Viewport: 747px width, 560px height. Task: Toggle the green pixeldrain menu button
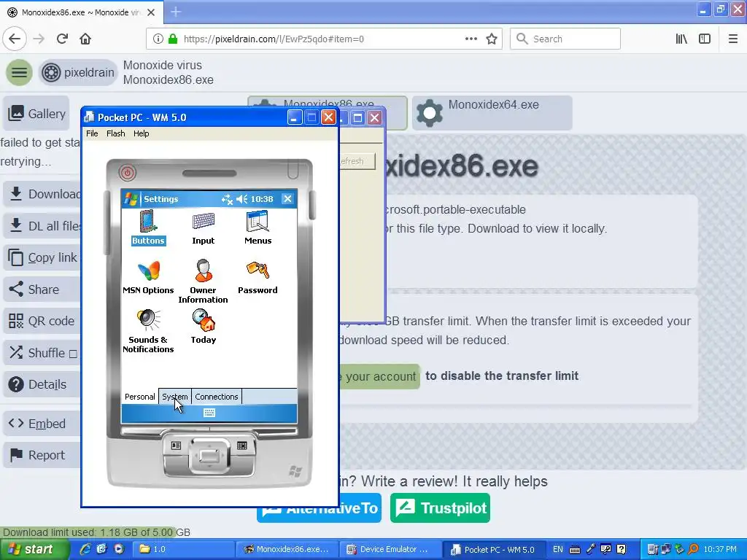pos(19,72)
